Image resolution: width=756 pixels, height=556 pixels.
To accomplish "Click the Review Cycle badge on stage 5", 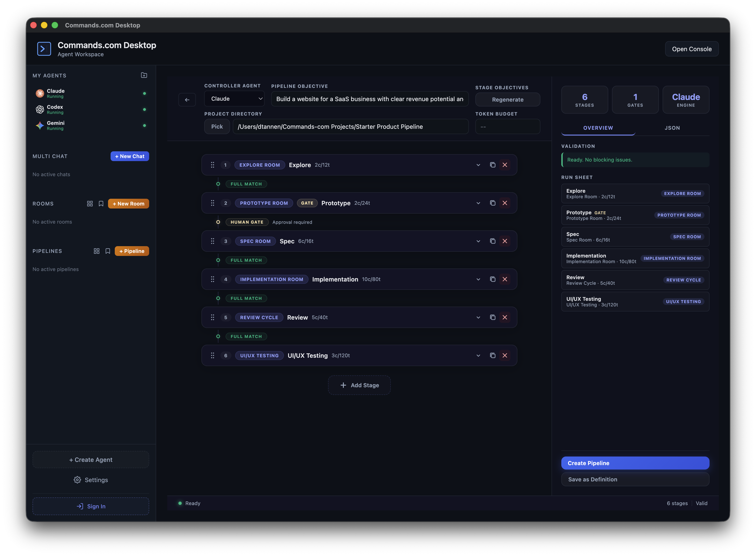I will pyautogui.click(x=259, y=317).
